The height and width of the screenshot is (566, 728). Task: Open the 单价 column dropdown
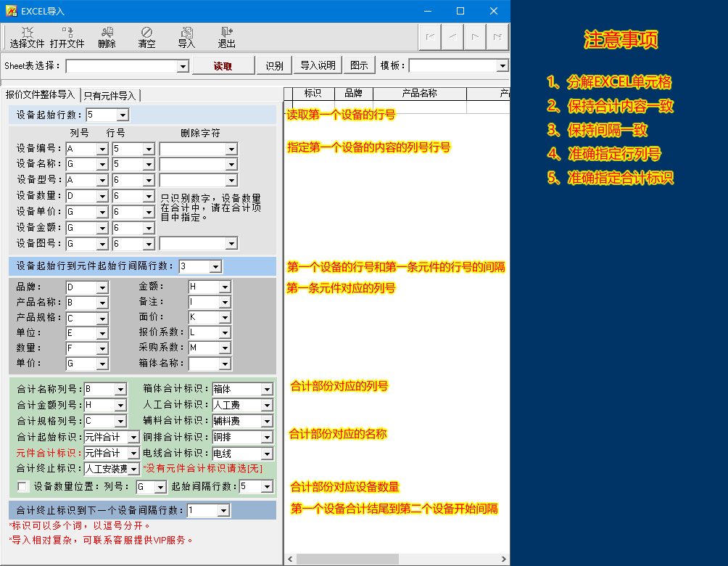click(103, 364)
